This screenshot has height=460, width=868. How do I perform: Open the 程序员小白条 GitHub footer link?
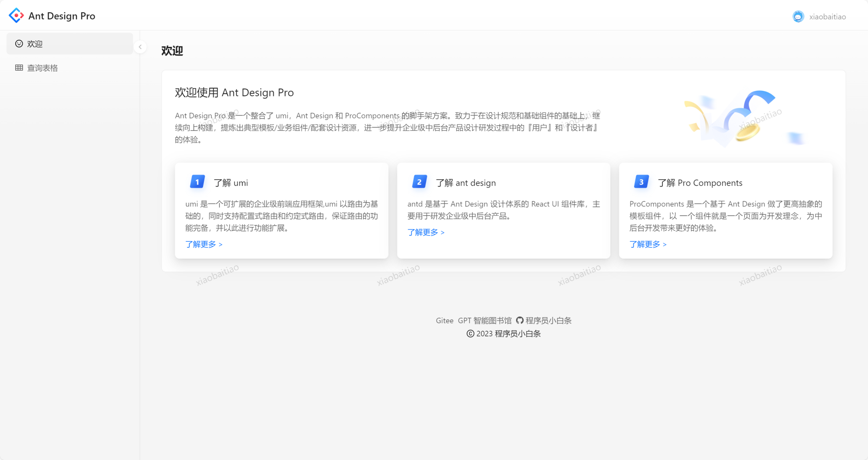544,320
